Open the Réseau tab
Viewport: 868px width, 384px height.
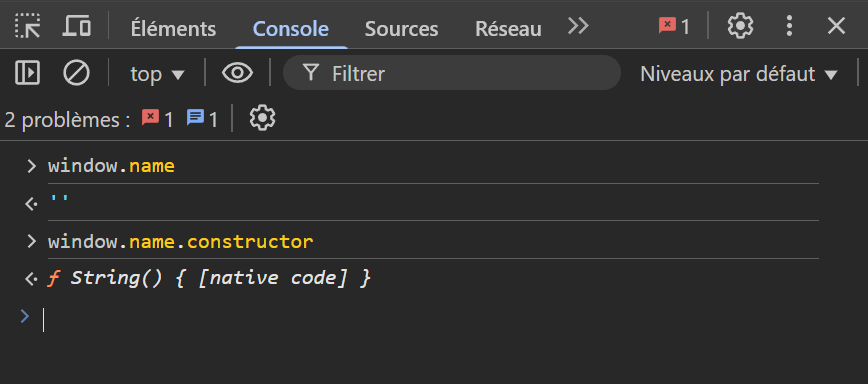point(508,28)
